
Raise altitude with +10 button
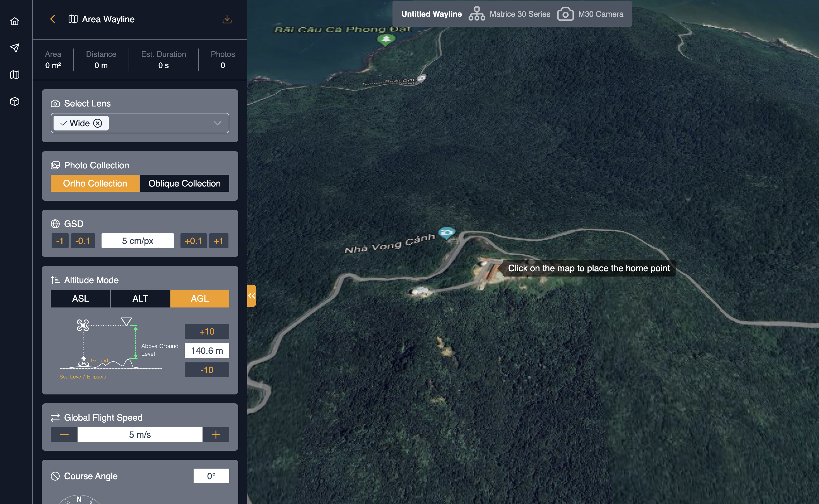(x=207, y=331)
